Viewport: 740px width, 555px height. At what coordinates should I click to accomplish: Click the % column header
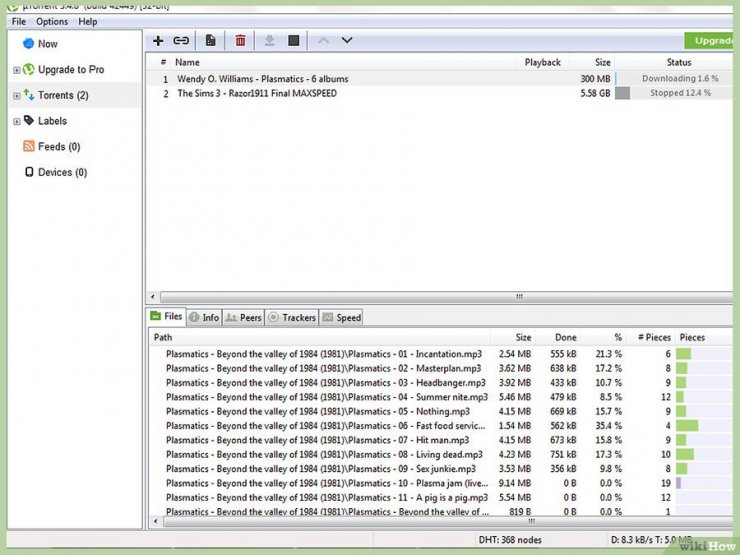click(x=618, y=337)
